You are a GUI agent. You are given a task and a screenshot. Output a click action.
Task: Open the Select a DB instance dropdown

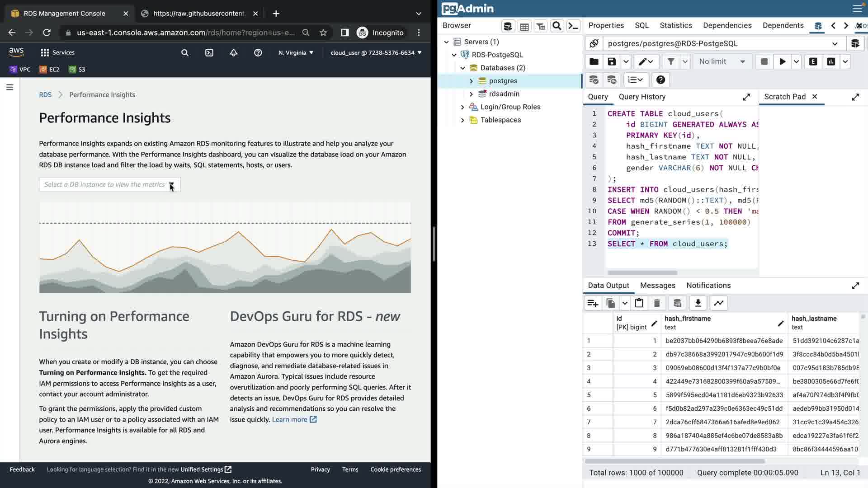[x=109, y=184]
